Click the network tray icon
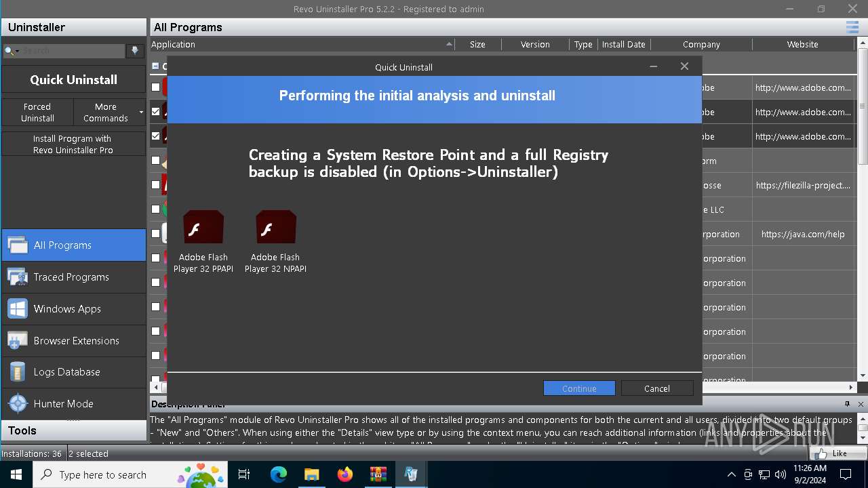The image size is (868, 488). point(764,474)
